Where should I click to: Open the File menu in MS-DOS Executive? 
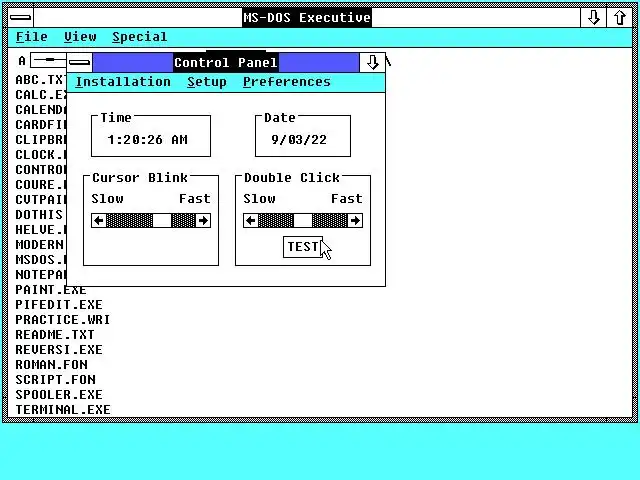31,37
